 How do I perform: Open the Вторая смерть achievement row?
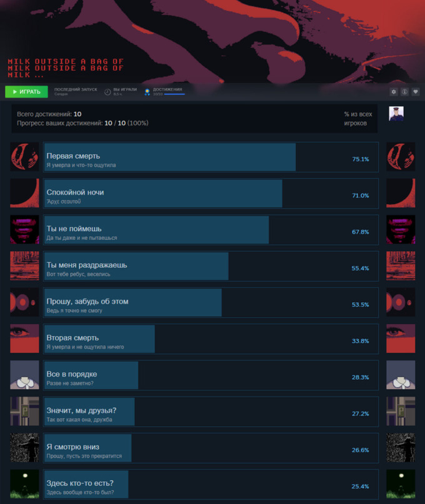(211, 338)
